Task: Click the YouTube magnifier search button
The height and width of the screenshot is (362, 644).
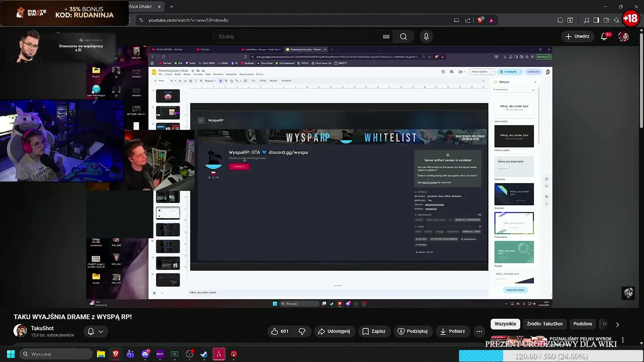Action: click(x=404, y=36)
